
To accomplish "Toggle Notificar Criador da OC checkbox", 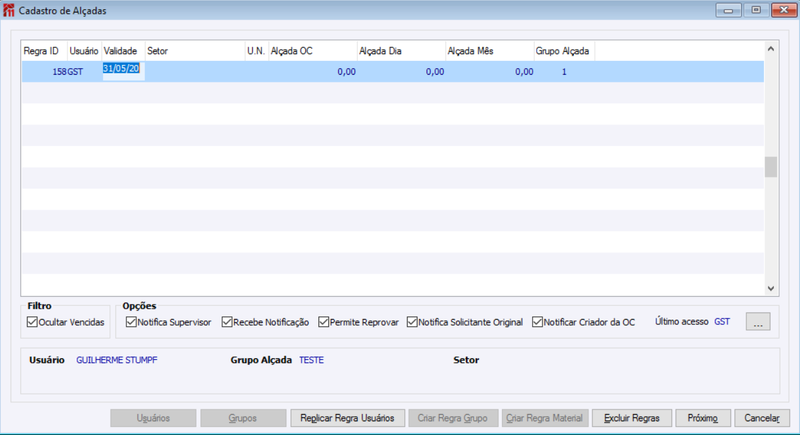I will 537,322.
